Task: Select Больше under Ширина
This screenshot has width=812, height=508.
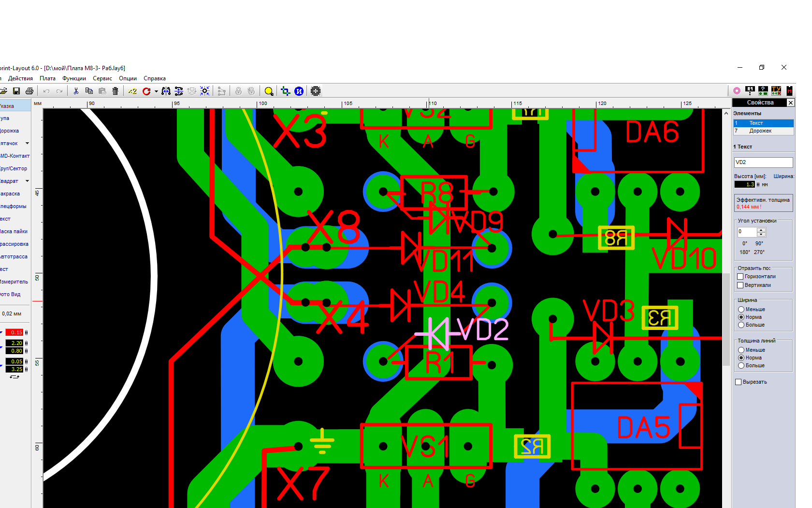Action: pos(741,325)
